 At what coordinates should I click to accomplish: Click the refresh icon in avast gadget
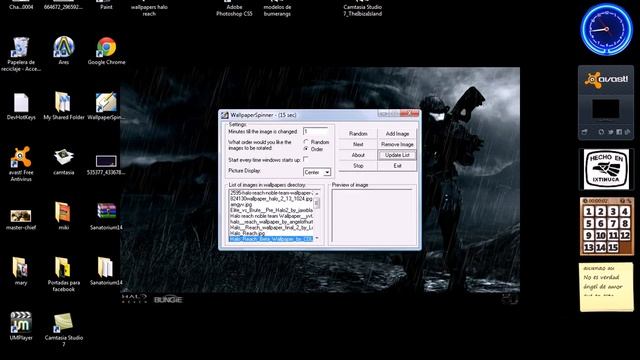(601, 132)
